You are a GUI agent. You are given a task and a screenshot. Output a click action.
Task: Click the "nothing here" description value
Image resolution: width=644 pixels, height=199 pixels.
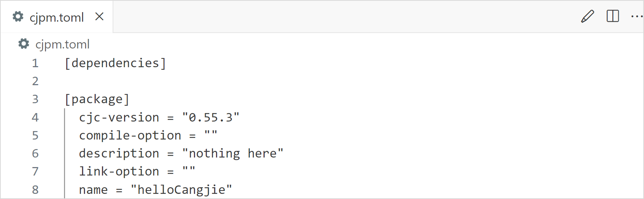point(233,153)
